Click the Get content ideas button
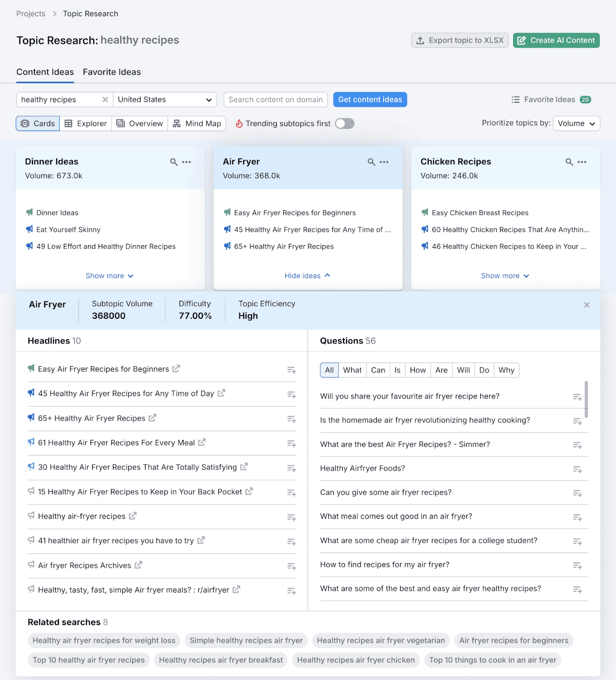 (x=370, y=99)
